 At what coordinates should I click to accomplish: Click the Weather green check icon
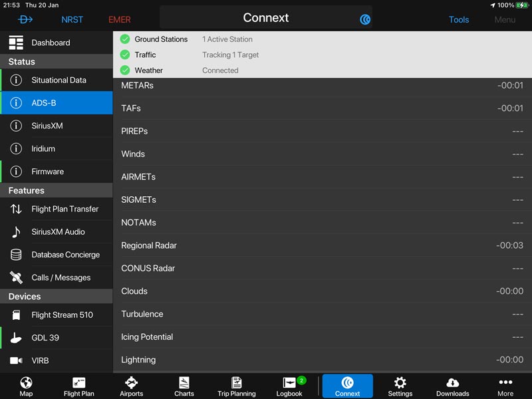click(125, 70)
